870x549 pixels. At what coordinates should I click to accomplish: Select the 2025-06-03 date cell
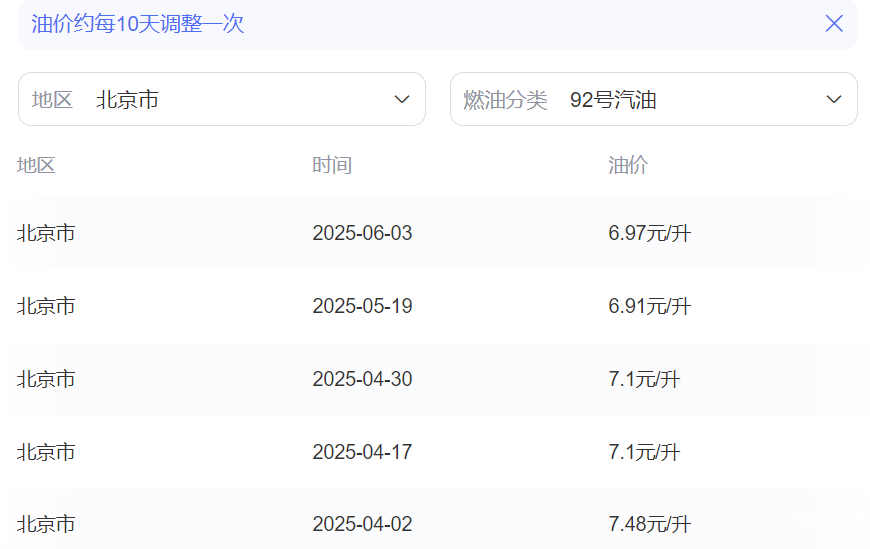pyautogui.click(x=362, y=234)
